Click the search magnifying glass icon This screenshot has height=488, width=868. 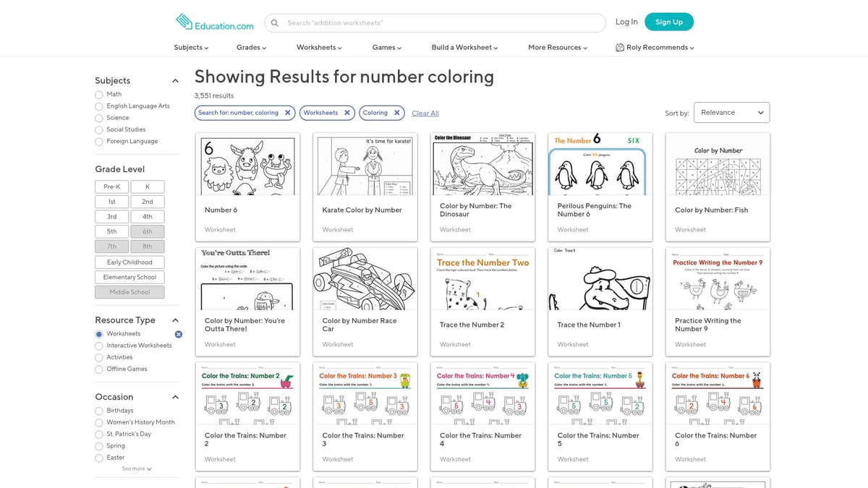(275, 22)
